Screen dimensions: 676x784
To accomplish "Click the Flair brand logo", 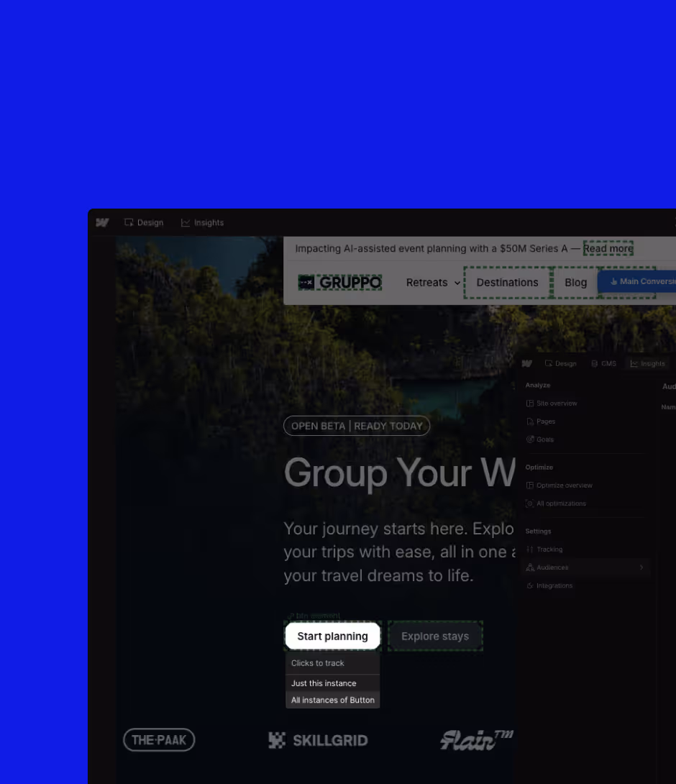I will coord(477,739).
